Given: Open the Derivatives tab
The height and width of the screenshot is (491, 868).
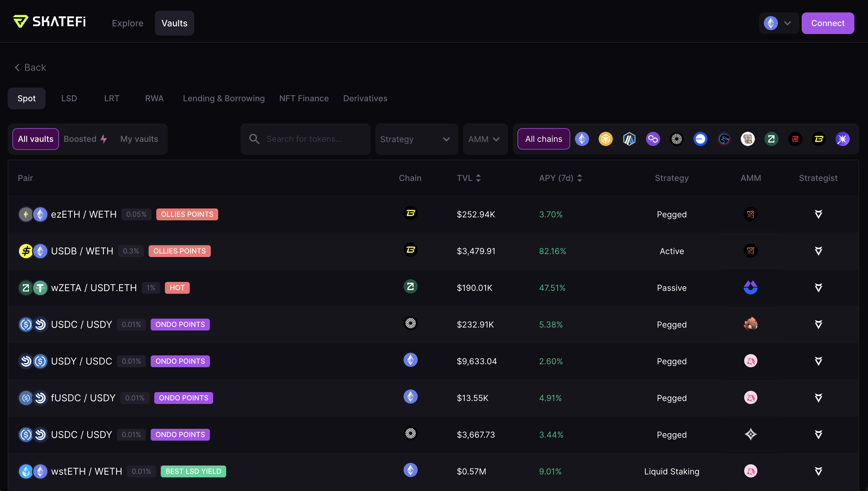Looking at the screenshot, I should (x=365, y=99).
